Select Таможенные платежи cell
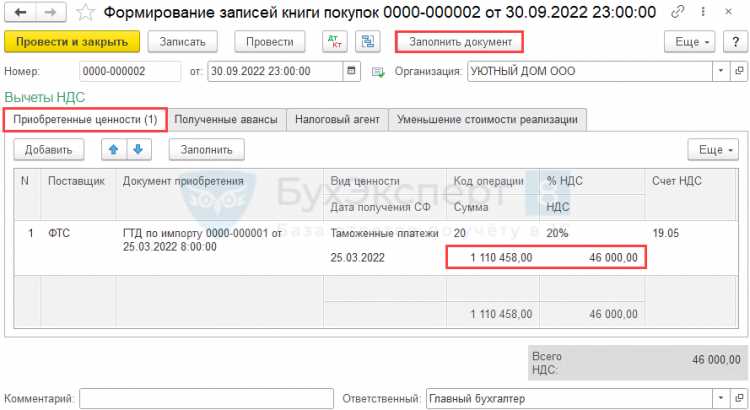The image size is (750, 410). (385, 233)
